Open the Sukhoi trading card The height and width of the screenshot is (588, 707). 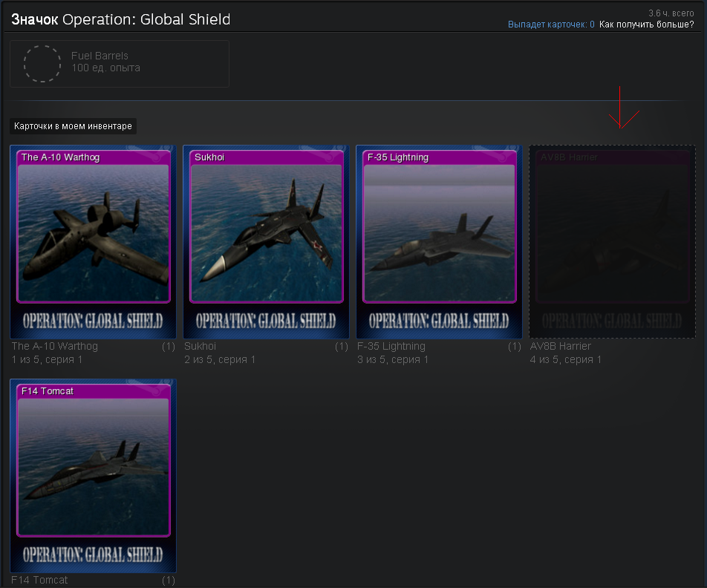(266, 242)
